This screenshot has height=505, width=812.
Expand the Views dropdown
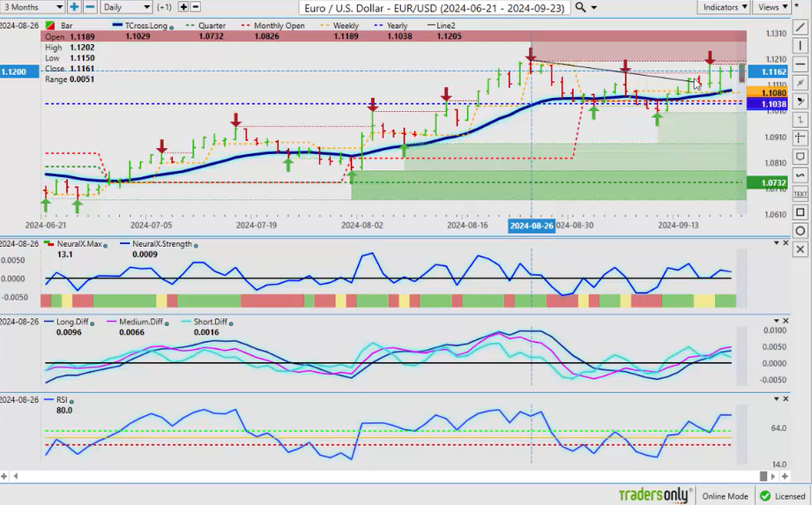tap(772, 7)
